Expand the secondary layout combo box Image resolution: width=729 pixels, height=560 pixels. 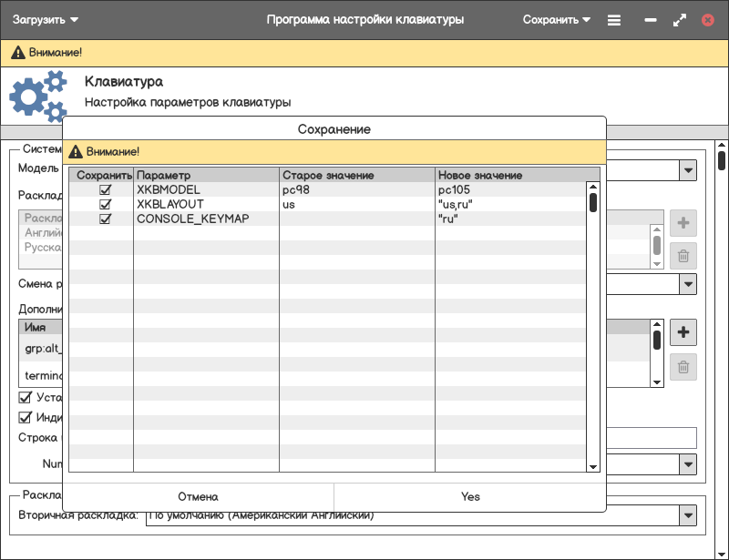click(x=687, y=515)
